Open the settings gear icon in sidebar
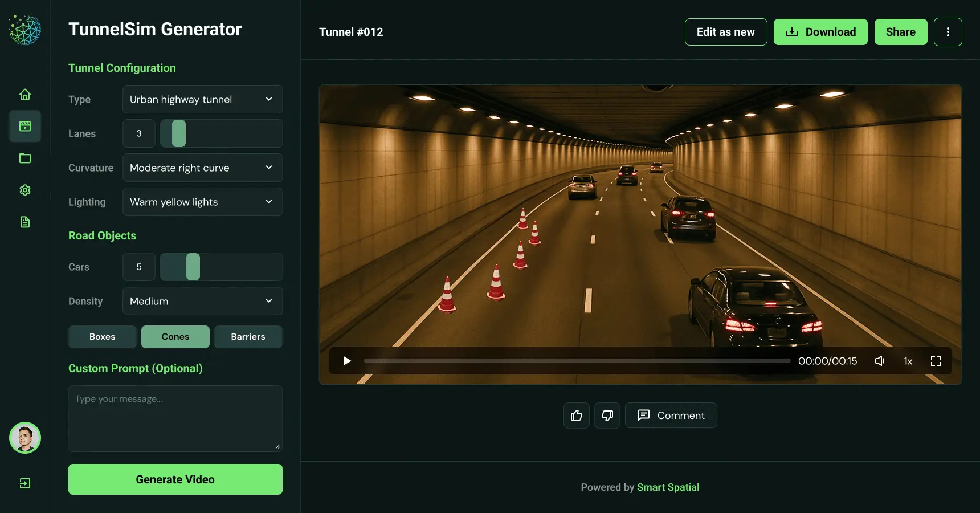This screenshot has height=513, width=980. (25, 190)
